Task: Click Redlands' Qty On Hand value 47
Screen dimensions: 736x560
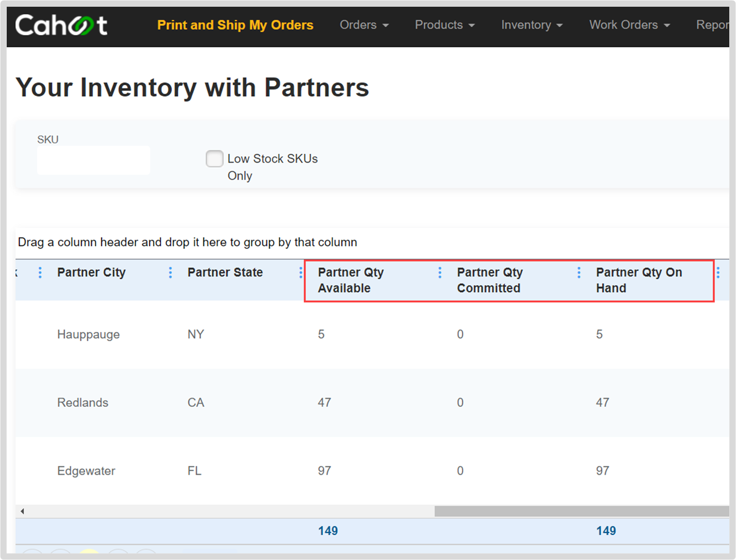Action: click(603, 403)
